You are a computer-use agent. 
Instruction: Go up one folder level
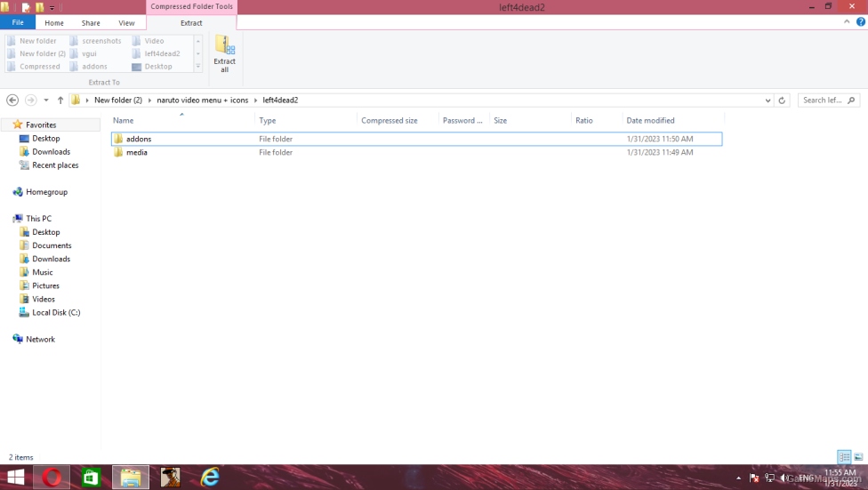click(60, 100)
